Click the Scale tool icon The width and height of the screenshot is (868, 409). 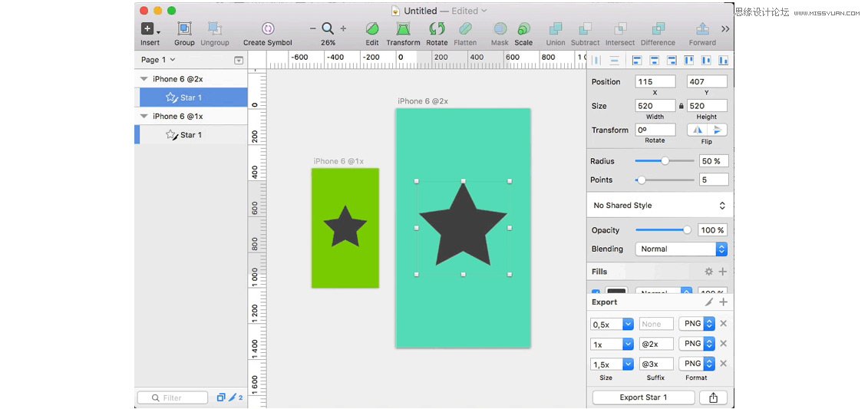523,29
